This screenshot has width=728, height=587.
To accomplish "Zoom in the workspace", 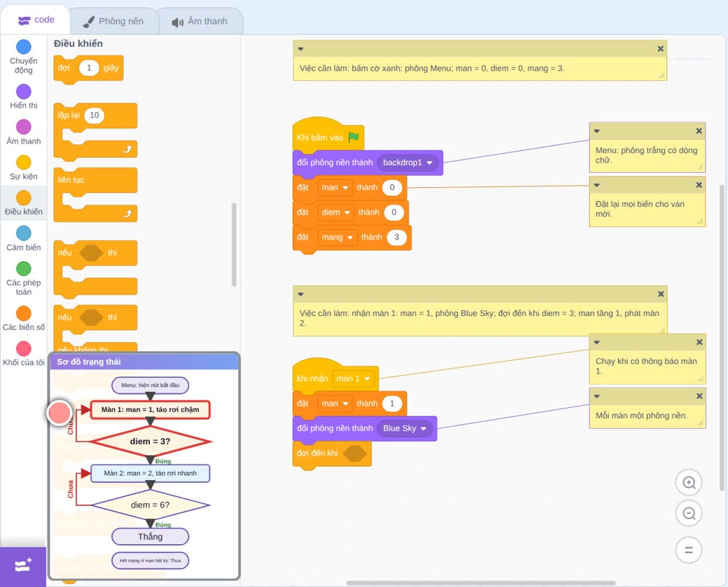I will click(689, 483).
